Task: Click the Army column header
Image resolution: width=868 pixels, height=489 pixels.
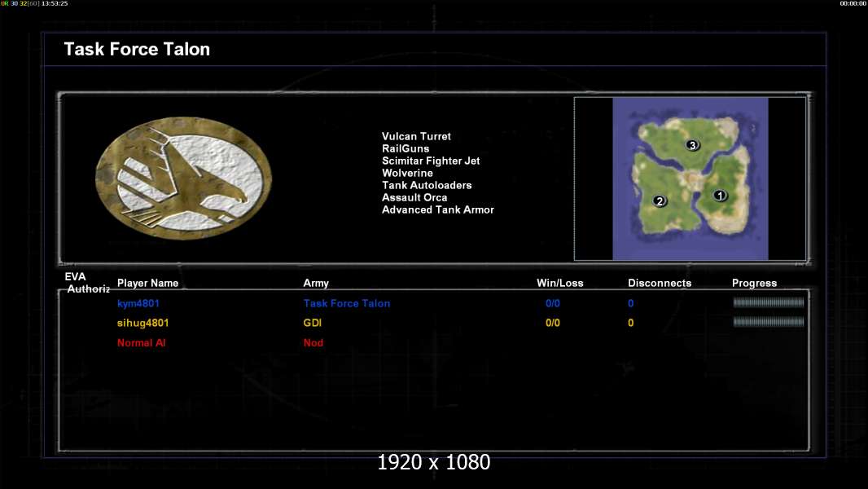Action: pyautogui.click(x=316, y=283)
